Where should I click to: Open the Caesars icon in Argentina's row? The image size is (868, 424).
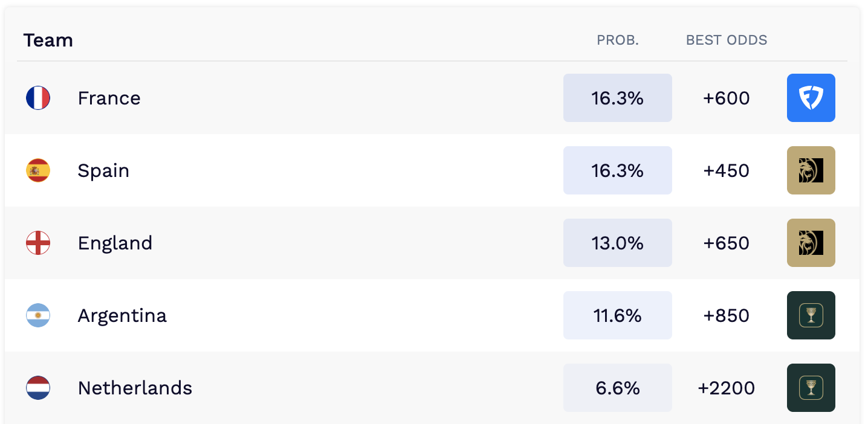click(811, 315)
